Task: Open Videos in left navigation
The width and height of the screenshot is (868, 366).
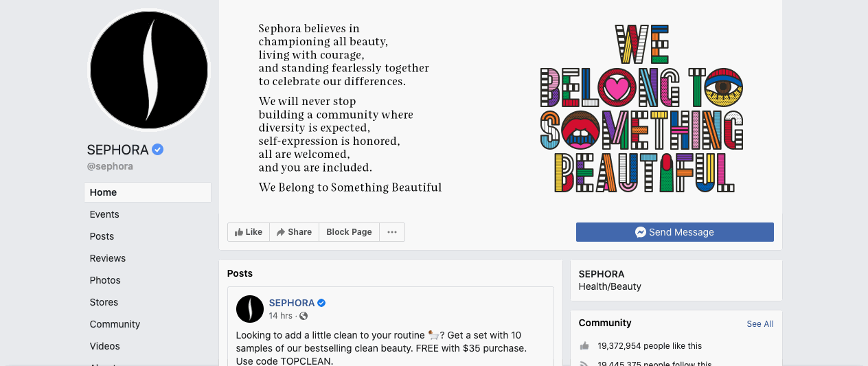Action: tap(104, 346)
